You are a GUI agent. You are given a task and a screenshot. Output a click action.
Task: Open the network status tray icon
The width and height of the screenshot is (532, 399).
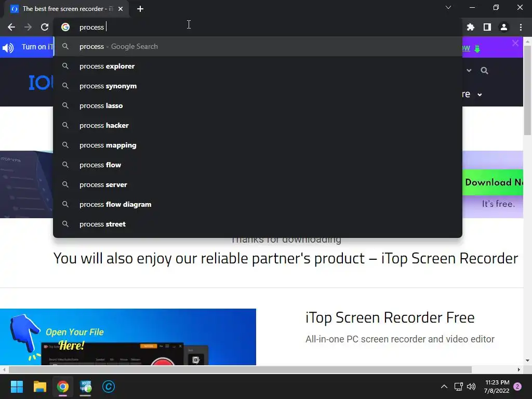458,387
